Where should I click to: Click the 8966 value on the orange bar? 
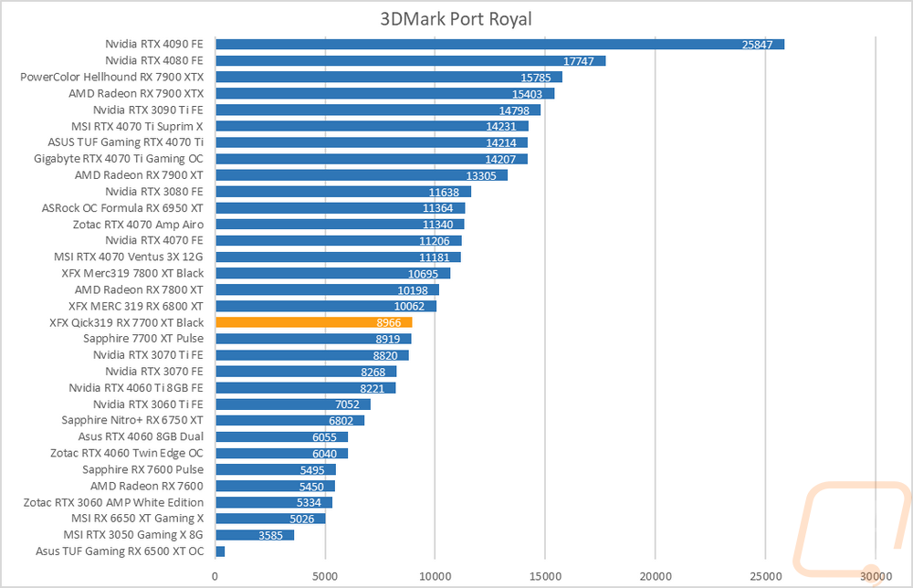[x=388, y=323]
